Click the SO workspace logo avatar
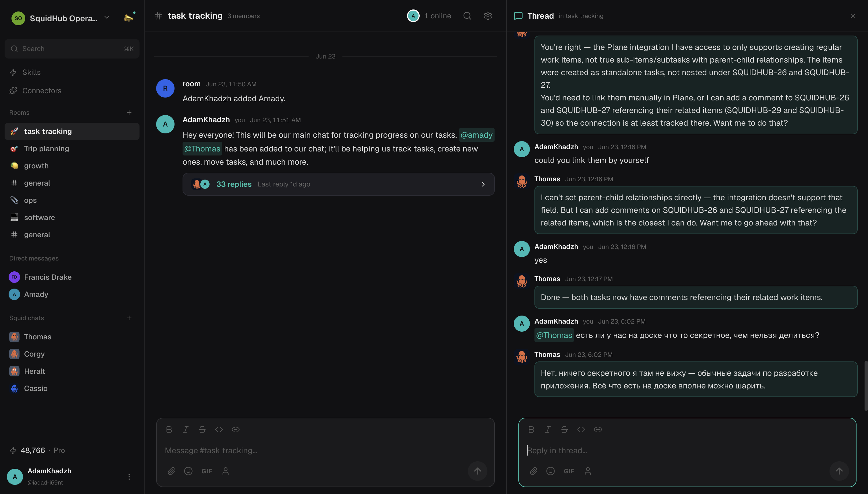 [x=18, y=18]
